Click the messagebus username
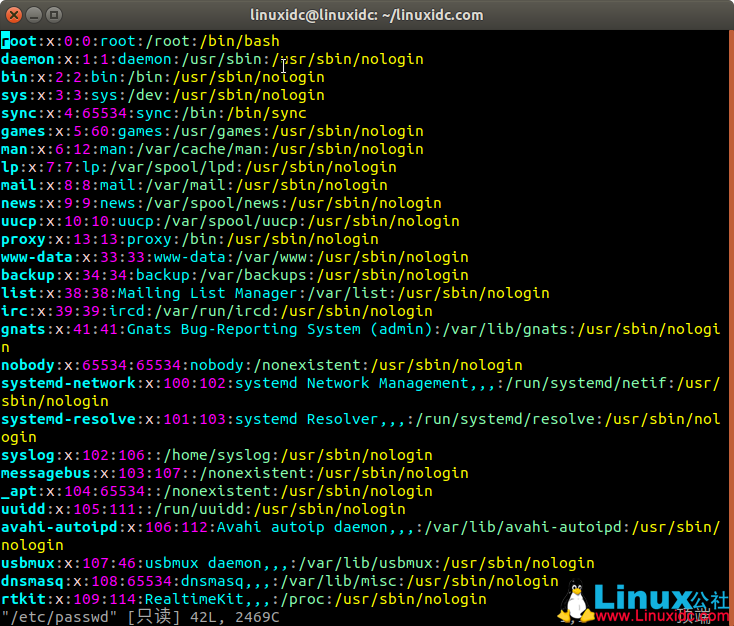This screenshot has width=734, height=626. [x=45, y=473]
